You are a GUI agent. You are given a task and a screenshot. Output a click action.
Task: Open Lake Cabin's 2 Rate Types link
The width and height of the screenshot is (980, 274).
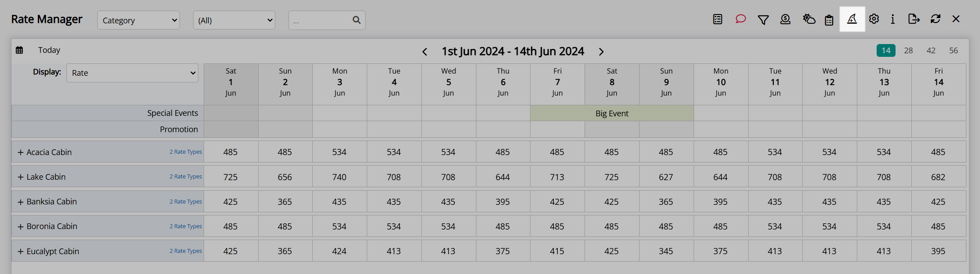pyautogui.click(x=186, y=177)
